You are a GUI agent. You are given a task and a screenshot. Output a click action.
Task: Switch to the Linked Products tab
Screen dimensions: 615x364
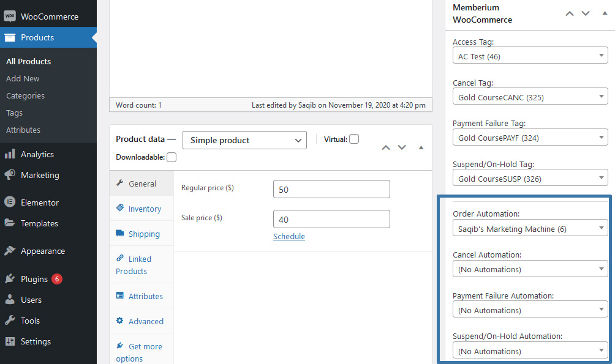tap(141, 265)
